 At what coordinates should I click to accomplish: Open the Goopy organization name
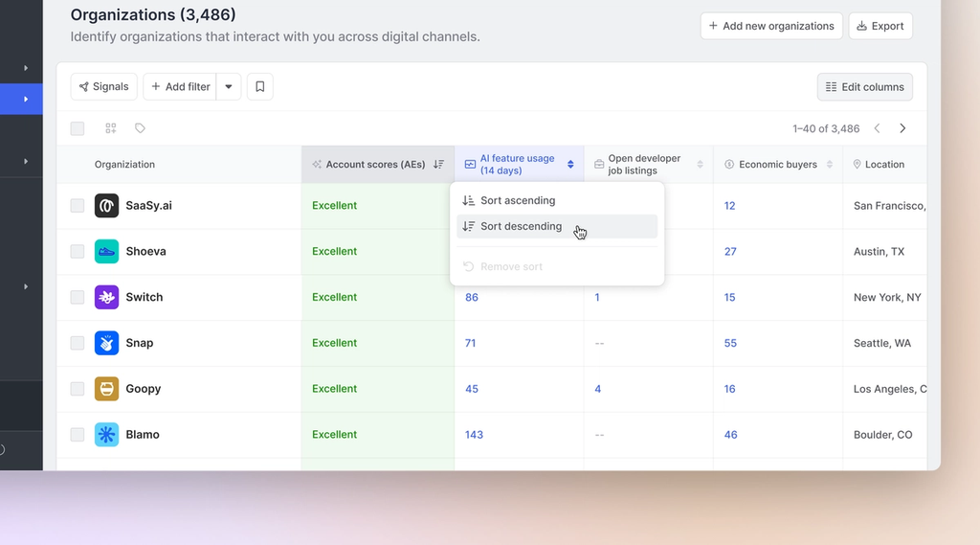point(144,389)
